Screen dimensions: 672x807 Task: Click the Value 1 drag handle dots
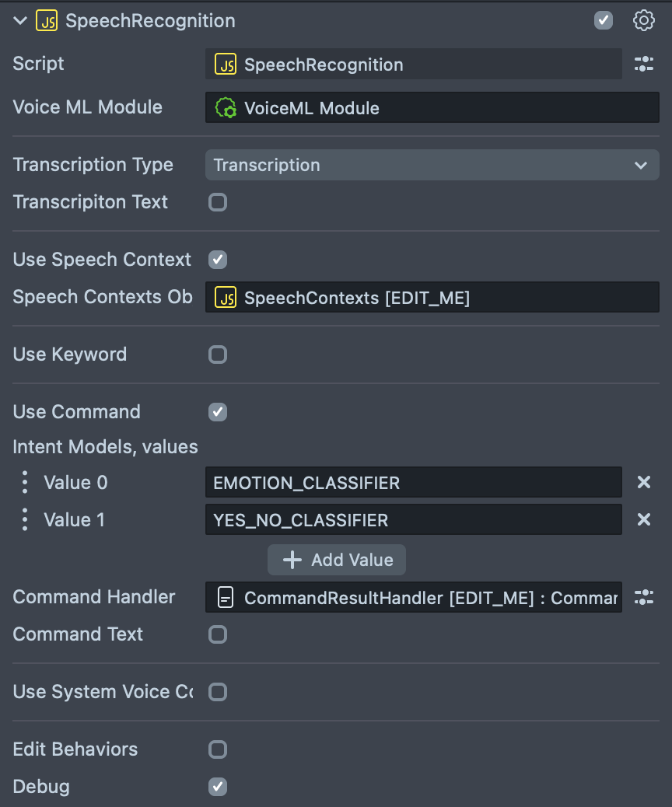click(x=25, y=520)
